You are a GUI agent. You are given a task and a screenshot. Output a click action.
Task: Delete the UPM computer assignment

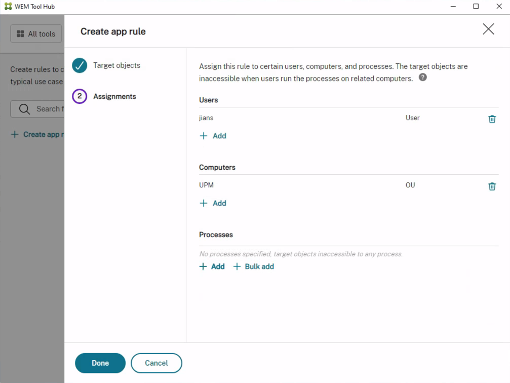492,186
